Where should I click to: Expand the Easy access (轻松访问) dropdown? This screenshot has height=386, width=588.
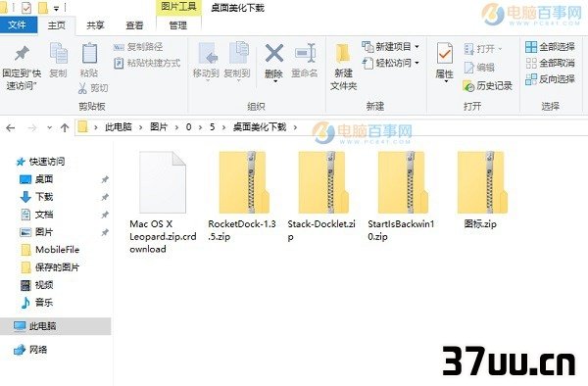coord(417,63)
